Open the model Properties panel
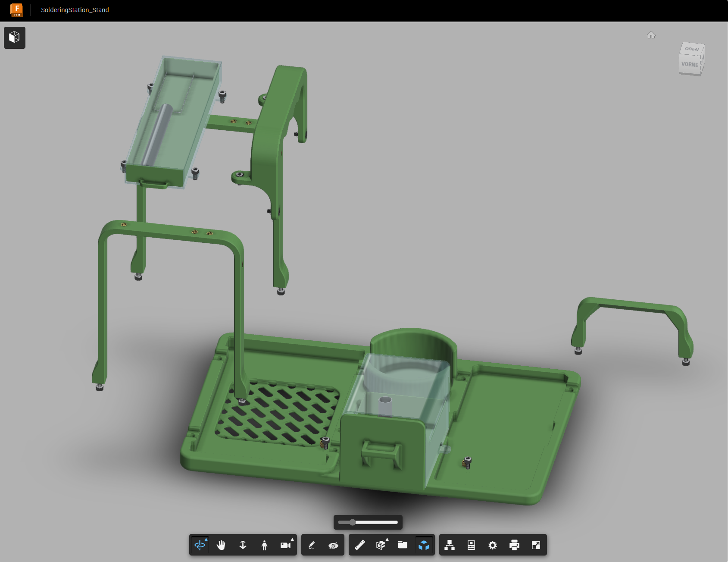The width and height of the screenshot is (728, 562). 471,545
